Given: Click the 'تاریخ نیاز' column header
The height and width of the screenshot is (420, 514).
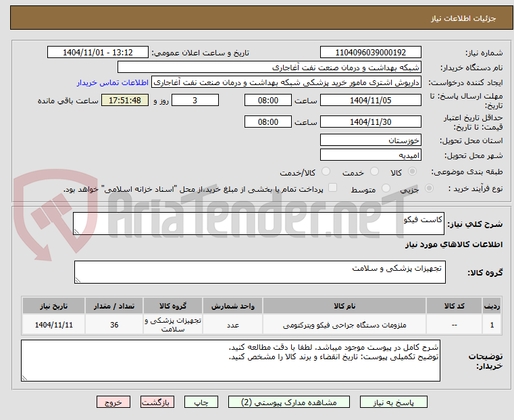Looking at the screenshot, I should (x=54, y=306).
